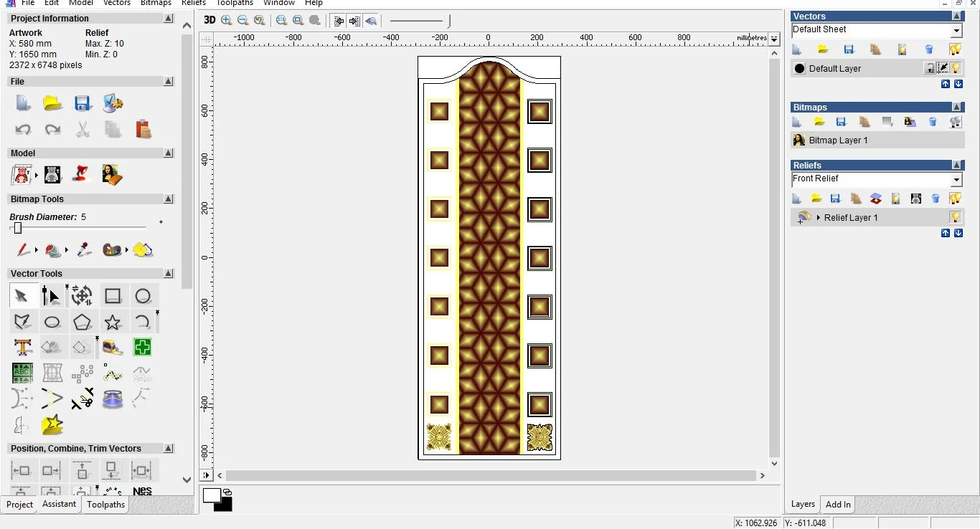Choose the polygon vector tool
Image resolution: width=980 pixels, height=529 pixels.
(83, 322)
